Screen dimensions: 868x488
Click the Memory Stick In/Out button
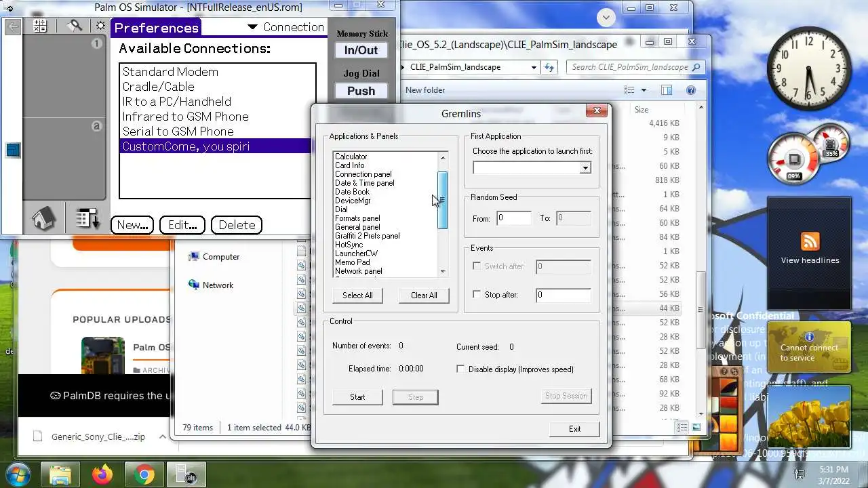(x=361, y=50)
